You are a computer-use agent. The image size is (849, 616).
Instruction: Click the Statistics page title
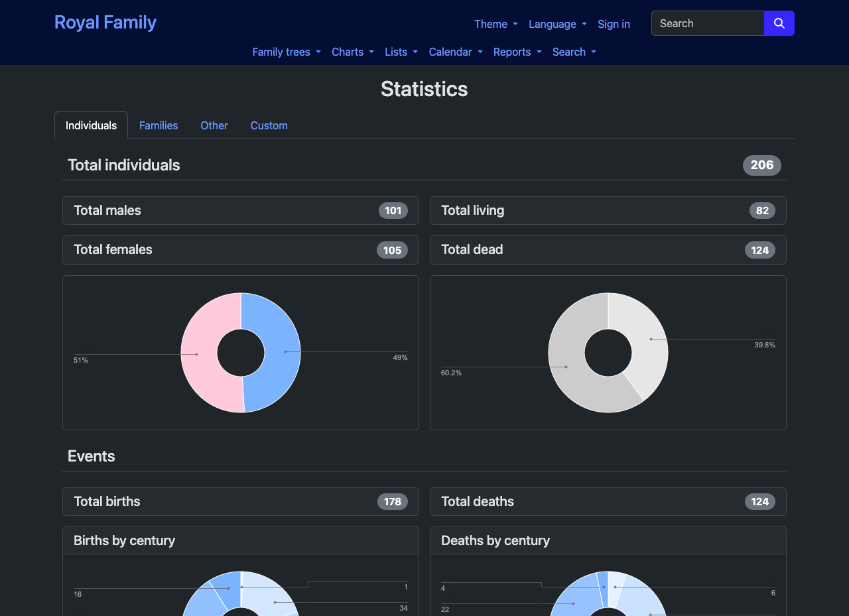click(x=424, y=89)
